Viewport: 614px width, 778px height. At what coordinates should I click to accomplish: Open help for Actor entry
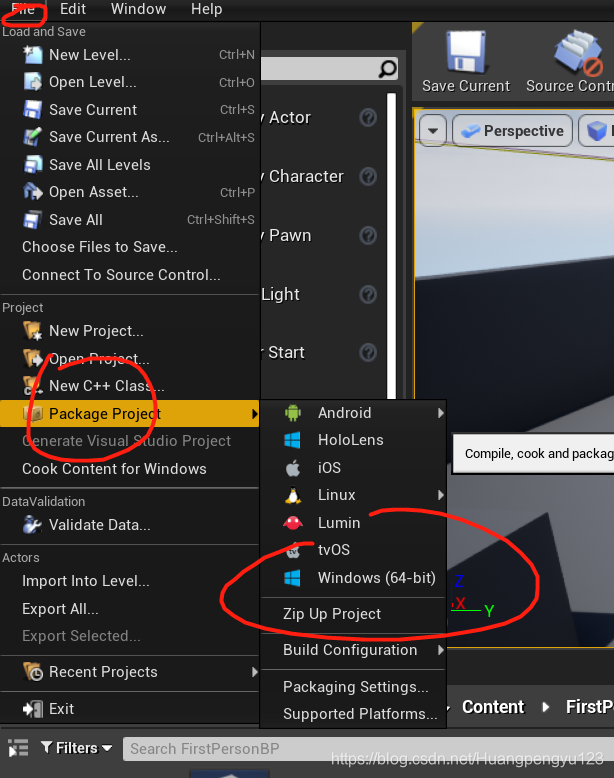point(368,118)
